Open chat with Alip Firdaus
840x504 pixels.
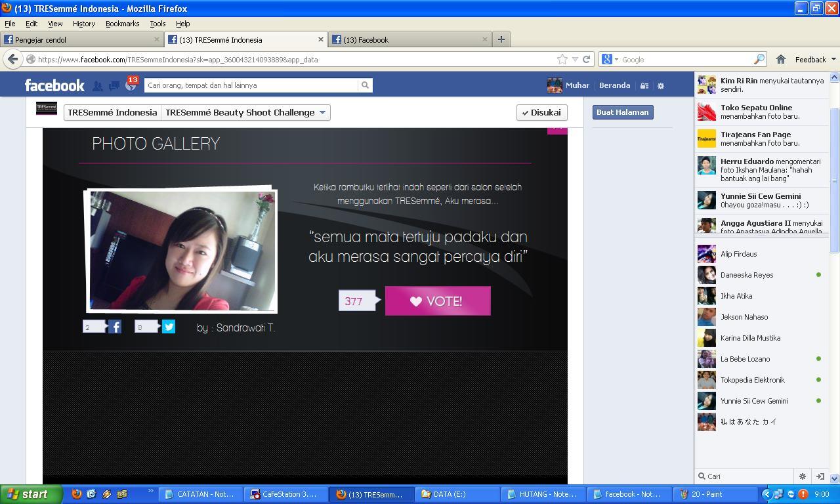761,254
